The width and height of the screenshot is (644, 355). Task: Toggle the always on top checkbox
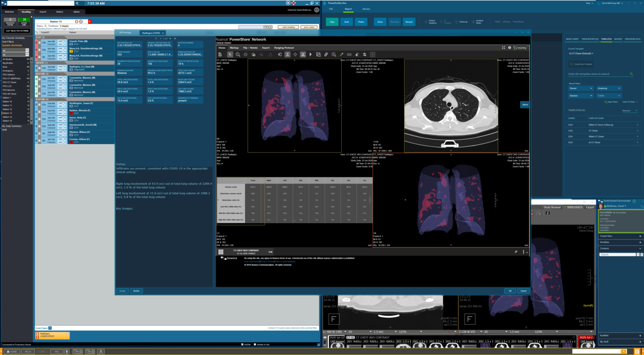point(255,344)
